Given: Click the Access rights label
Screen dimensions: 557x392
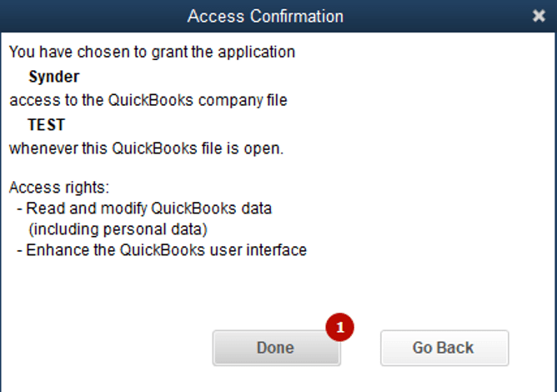Looking at the screenshot, I should [59, 188].
